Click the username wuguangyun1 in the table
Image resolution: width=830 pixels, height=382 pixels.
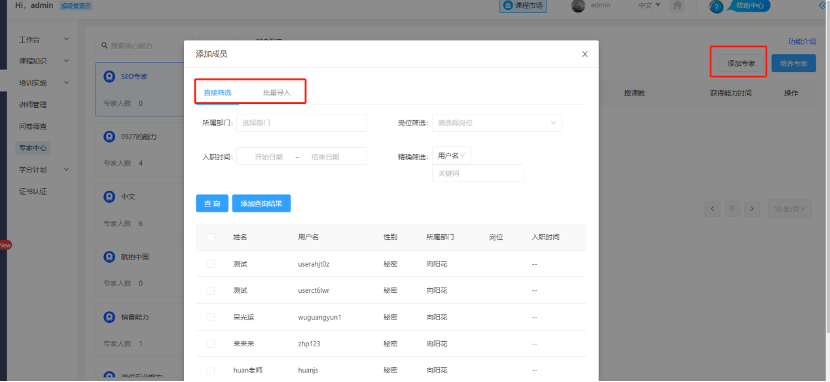tap(320, 317)
